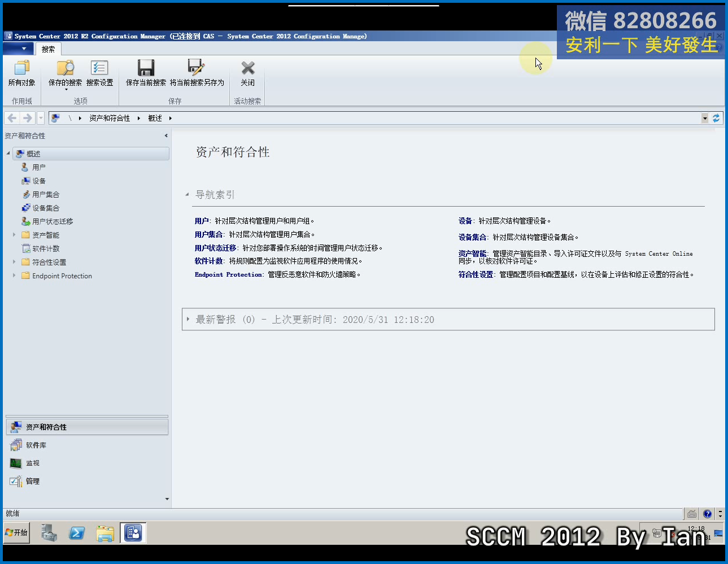Open the 用户状态迁移 link in navigation index
728x564 pixels.
click(x=215, y=248)
